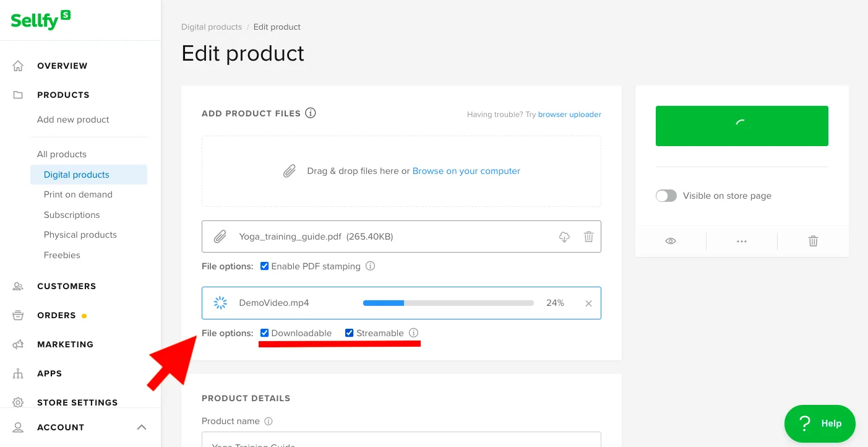This screenshot has width=868, height=447.
Task: Click the DemoVideo.mp4 upload progress bar
Action: [448, 303]
